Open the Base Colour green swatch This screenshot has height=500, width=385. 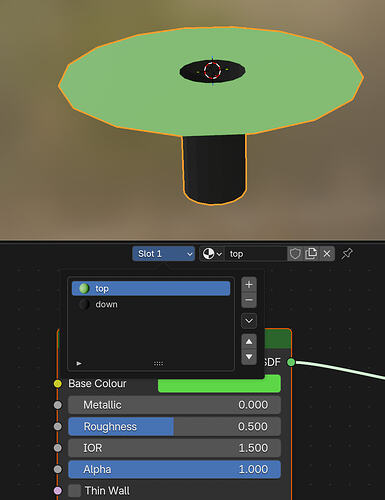[219, 384]
